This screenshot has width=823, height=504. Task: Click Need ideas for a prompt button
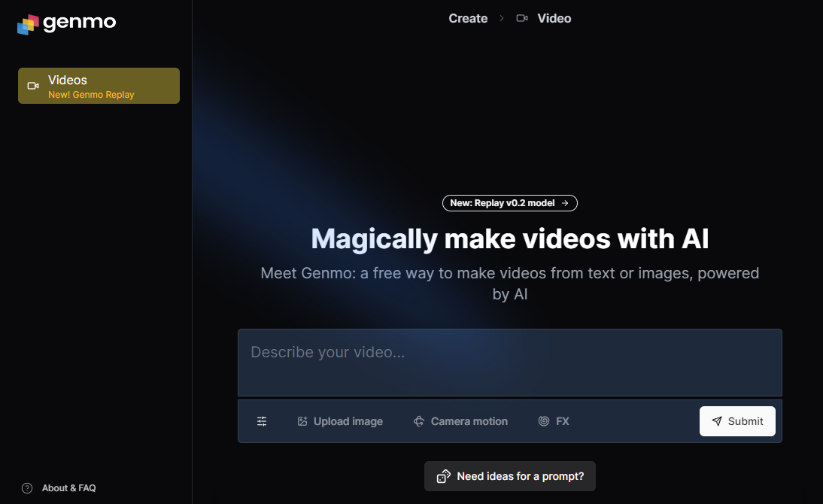point(509,476)
